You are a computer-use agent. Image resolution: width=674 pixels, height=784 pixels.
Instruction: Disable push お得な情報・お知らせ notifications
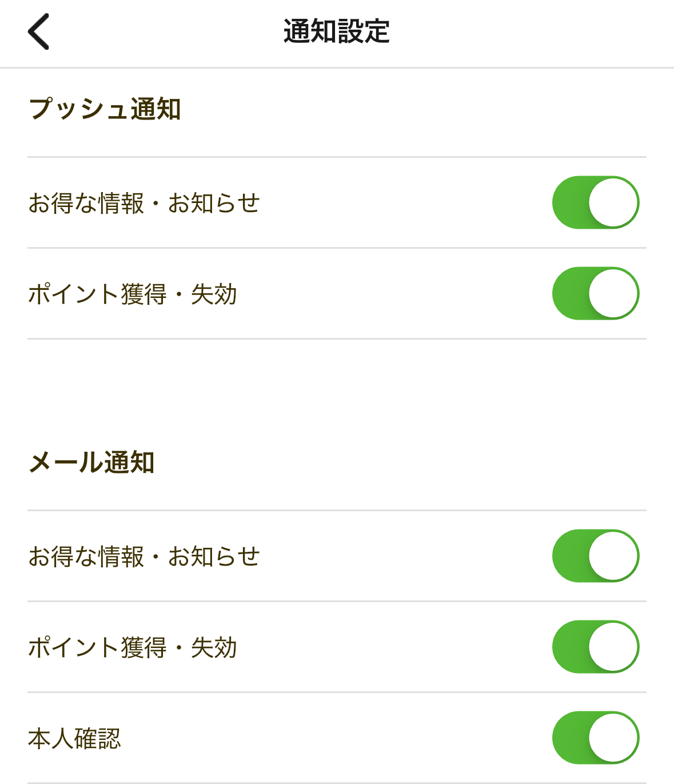click(x=595, y=202)
